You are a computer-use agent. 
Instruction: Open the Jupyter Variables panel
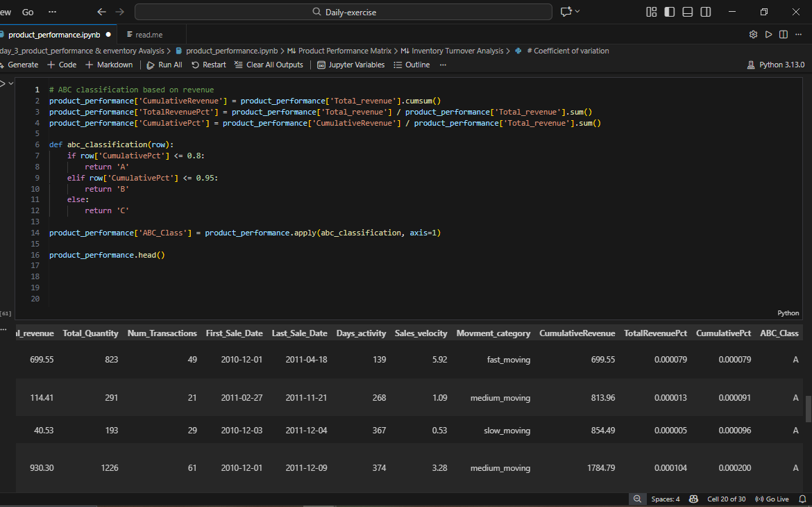tap(350, 65)
